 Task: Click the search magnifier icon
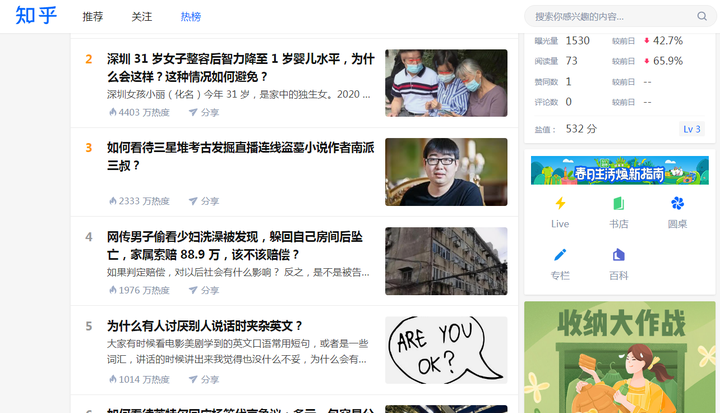pos(702,16)
